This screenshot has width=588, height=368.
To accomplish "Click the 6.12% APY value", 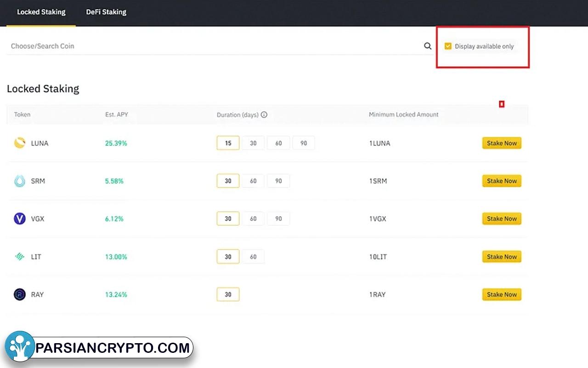I will click(x=114, y=218).
